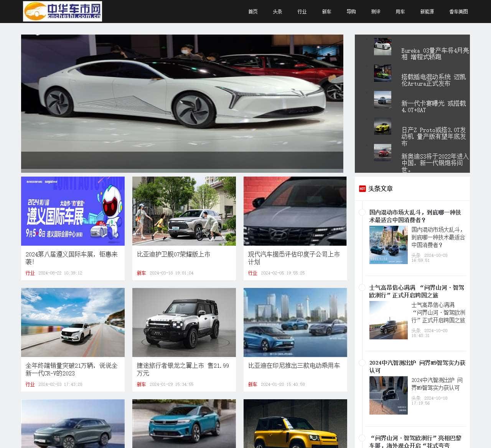The width and height of the screenshot is (491, 448).
Task: Click 新车 tag under 护卫舰07 card
Action: point(141,273)
